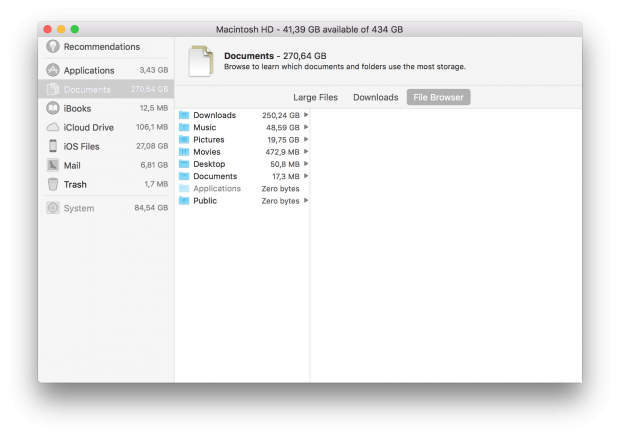The image size is (620, 437).
Task: Click the 6,81 GB Mail size
Action: [154, 165]
